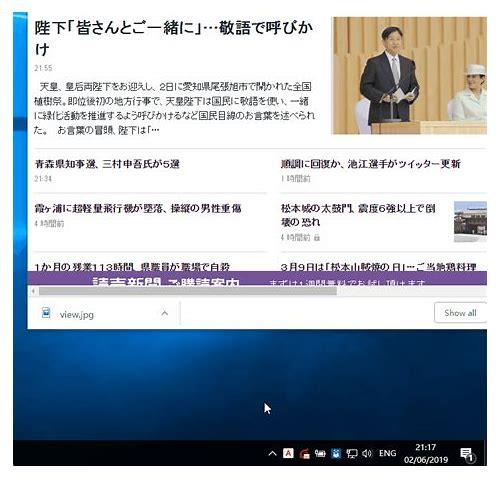
Task: Open headline 陛下「皆さんとご一緒に」…敬語で呼びかけ
Action: (173, 39)
